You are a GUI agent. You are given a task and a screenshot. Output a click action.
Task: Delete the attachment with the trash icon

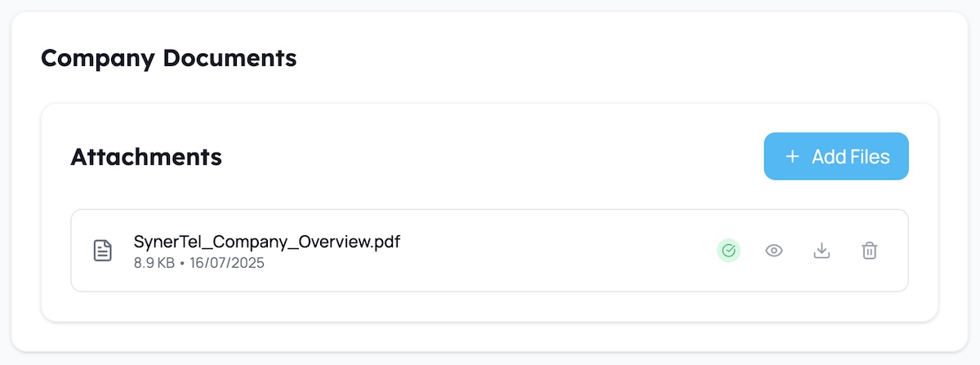[x=870, y=251]
